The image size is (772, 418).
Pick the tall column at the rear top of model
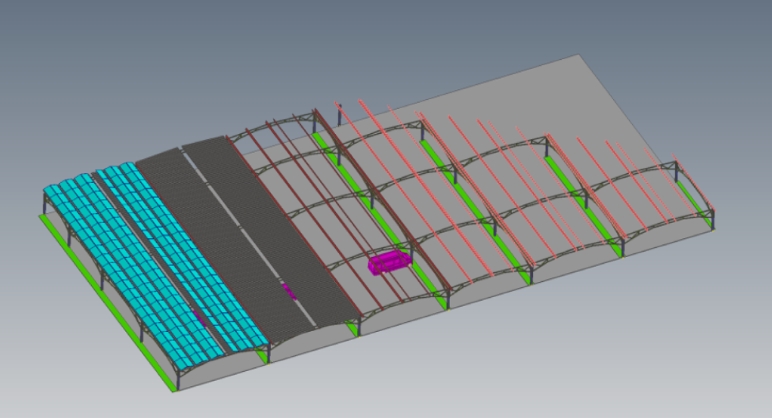[339, 112]
